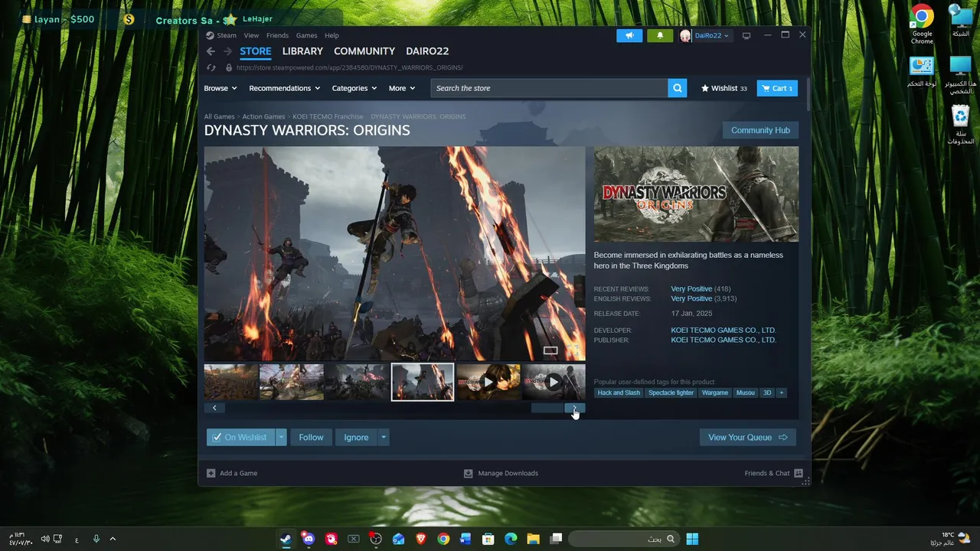Show hidden system tray icons chevron

[x=113, y=539]
